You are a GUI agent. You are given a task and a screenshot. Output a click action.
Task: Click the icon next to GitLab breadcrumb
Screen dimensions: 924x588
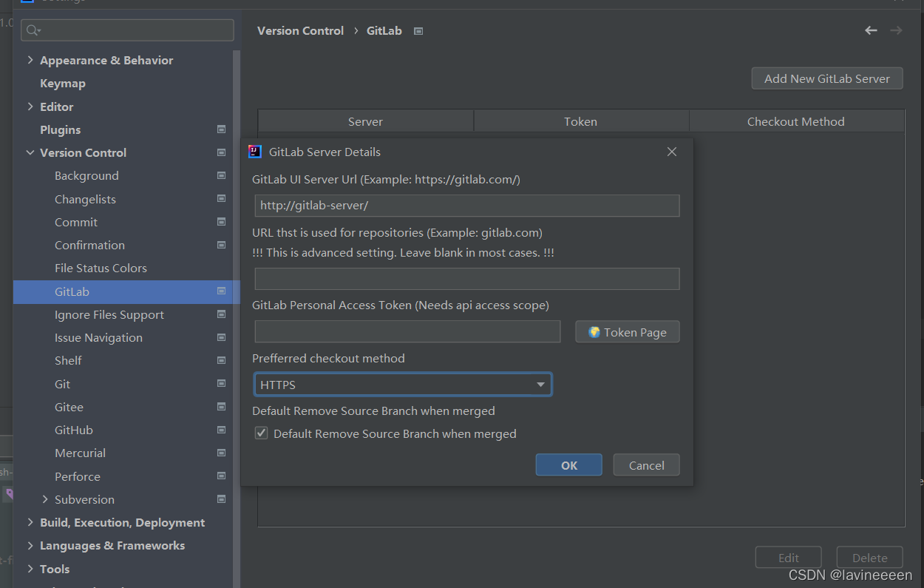pos(418,31)
